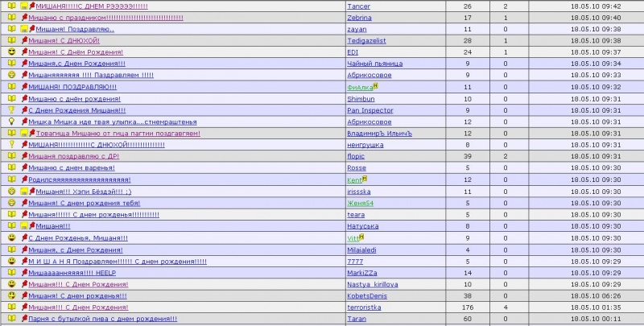Image resolution: width=644 pixels, height=326 pixels.
Task: View the profile of author Taran
Action: [x=357, y=319]
